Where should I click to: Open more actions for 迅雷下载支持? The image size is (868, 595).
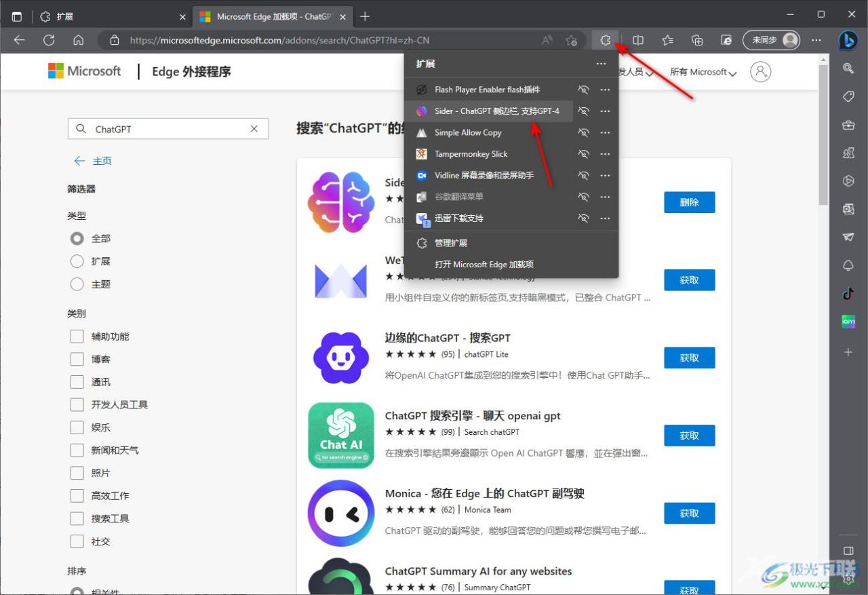605,218
